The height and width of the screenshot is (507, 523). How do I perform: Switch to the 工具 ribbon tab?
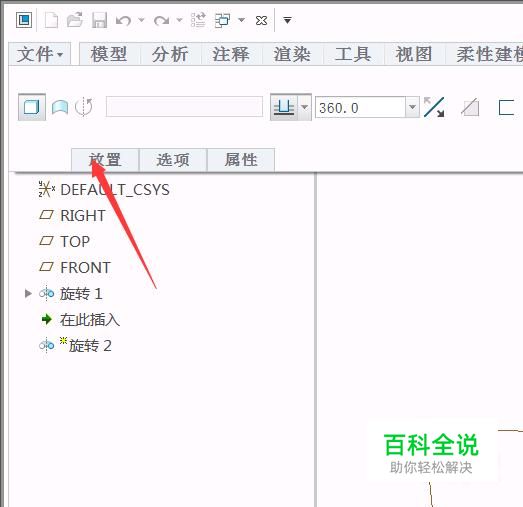click(x=353, y=54)
